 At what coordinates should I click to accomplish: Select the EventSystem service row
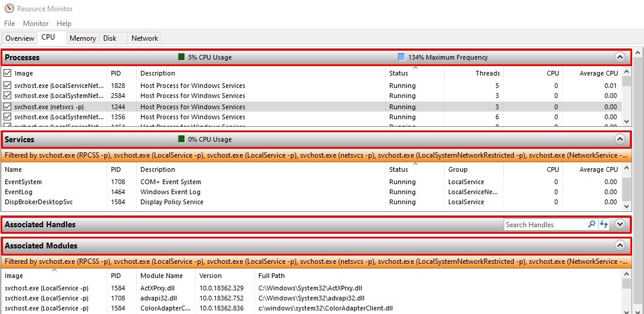(x=311, y=182)
